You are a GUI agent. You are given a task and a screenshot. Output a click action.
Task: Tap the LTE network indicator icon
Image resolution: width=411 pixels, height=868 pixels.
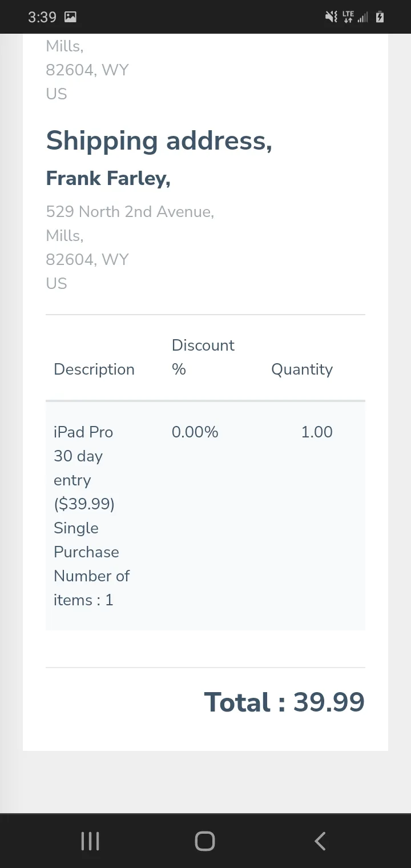348,17
